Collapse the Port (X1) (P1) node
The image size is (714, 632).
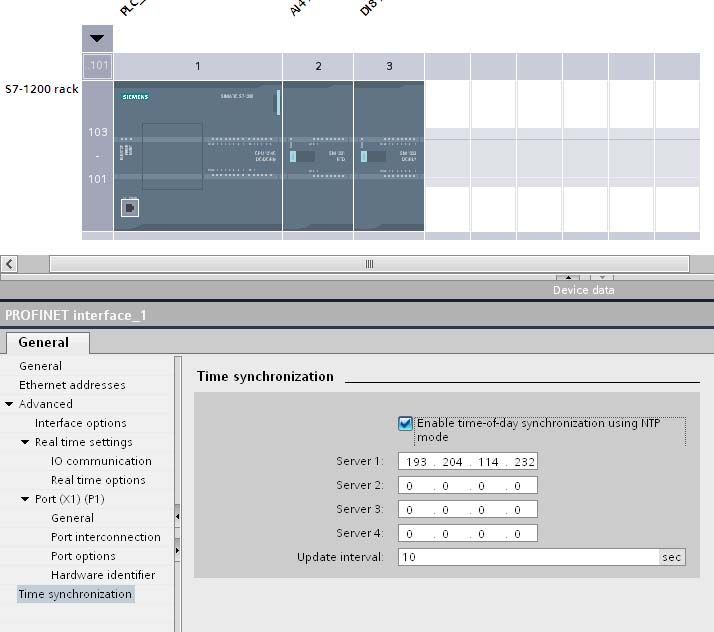click(25, 499)
